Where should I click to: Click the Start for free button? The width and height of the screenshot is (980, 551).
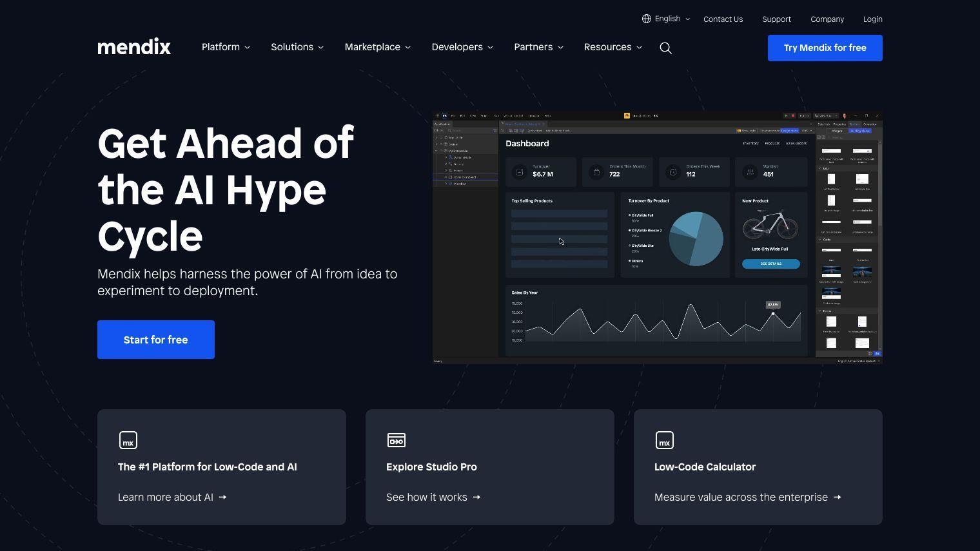pyautogui.click(x=156, y=340)
